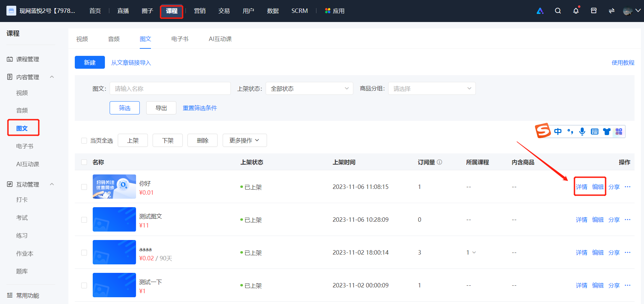Click the 删除 batch button
644x304 pixels.
(202, 140)
